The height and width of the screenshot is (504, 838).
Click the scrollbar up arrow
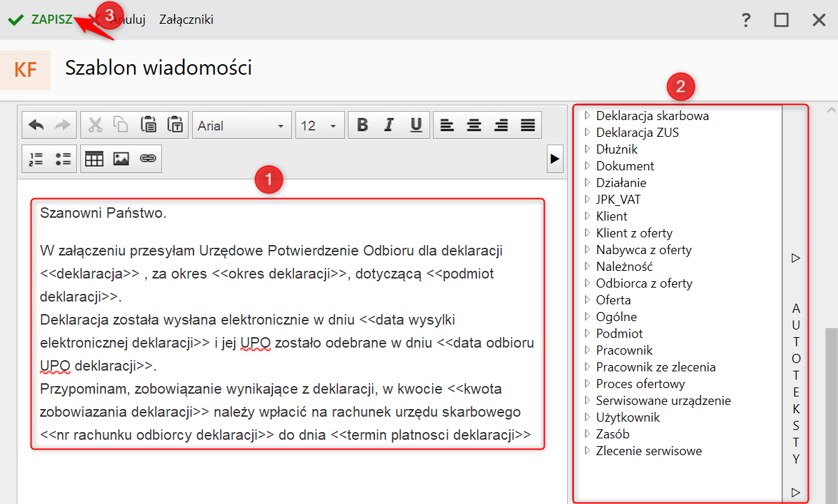tap(831, 110)
